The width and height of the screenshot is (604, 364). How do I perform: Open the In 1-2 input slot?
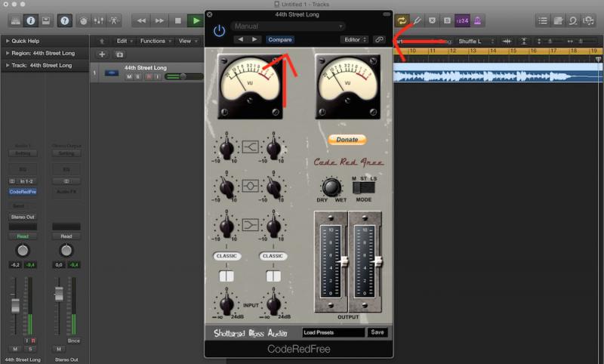tap(26, 181)
